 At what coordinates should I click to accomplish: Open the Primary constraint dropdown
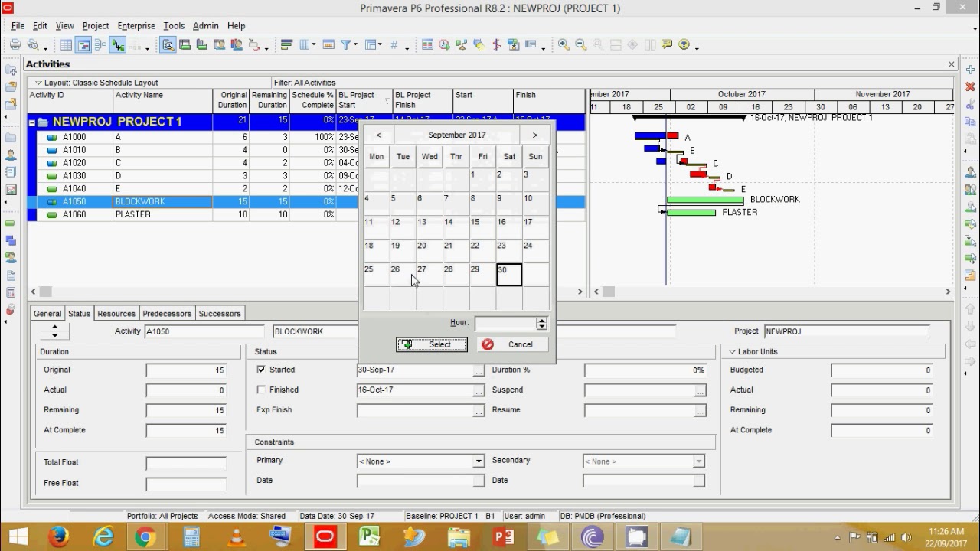click(479, 461)
